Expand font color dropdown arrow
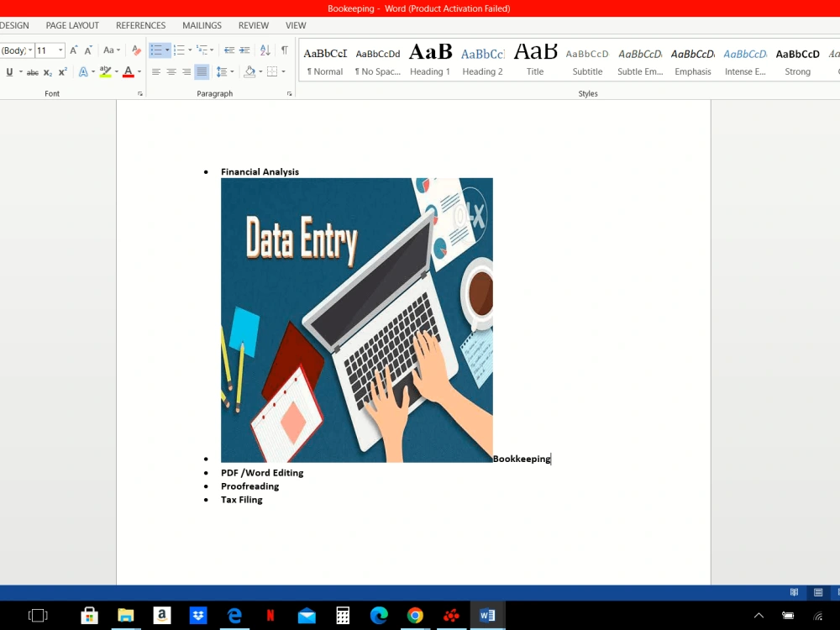 click(139, 71)
